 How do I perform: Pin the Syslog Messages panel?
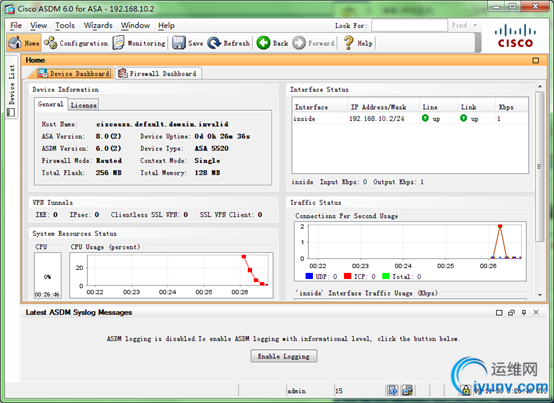click(524, 313)
